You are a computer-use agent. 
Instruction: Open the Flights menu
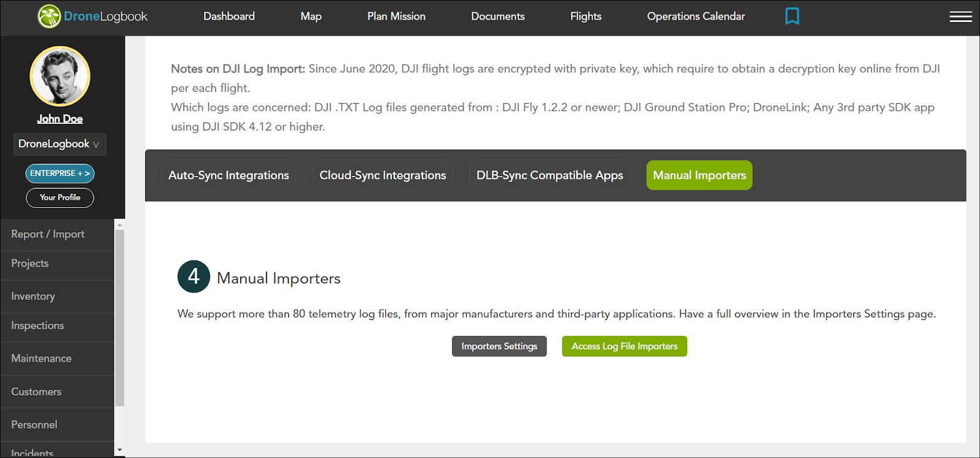(586, 17)
